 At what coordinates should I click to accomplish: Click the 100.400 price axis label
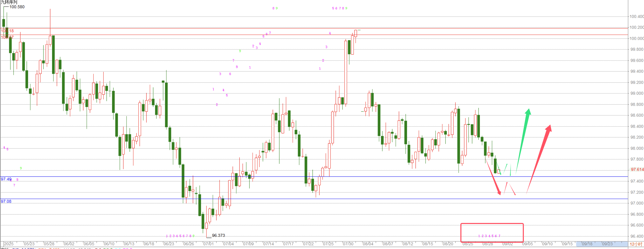[636, 17]
